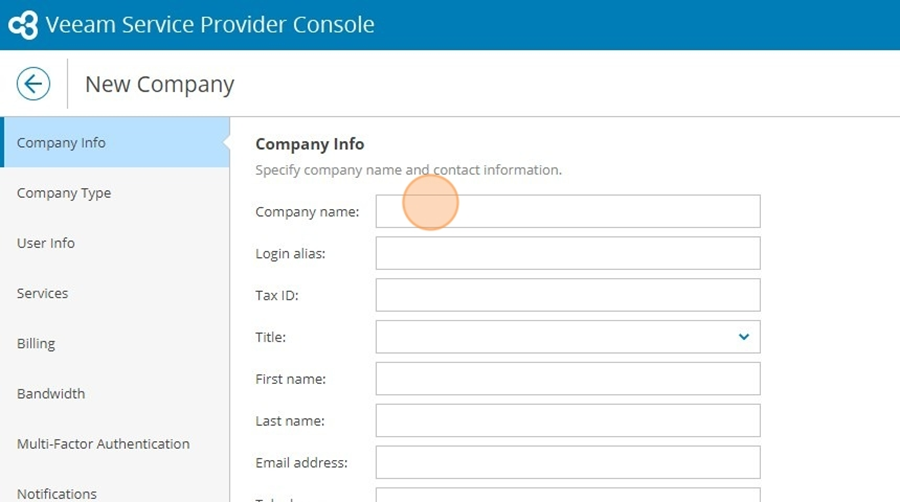This screenshot has height=502, width=900.
Task: Switch to the Services step
Action: click(x=115, y=293)
